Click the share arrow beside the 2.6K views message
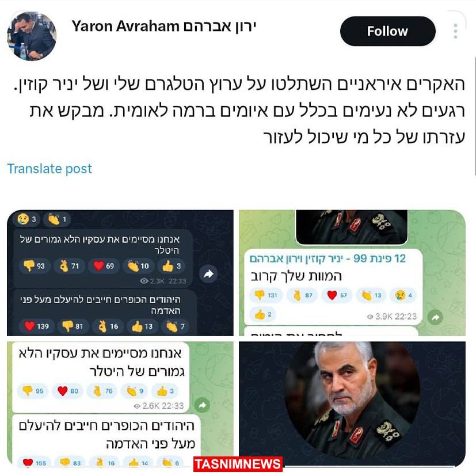 [x=202, y=405]
